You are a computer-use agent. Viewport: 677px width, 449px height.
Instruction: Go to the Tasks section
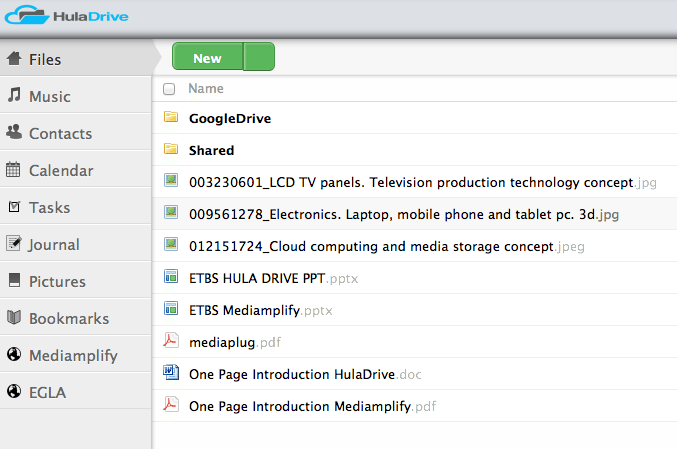49,207
